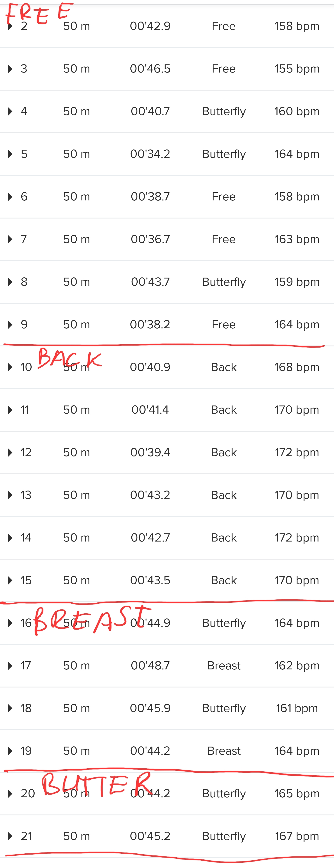Expand lap 10 disclosure triangle
The height and width of the screenshot is (868, 334).
point(10,367)
